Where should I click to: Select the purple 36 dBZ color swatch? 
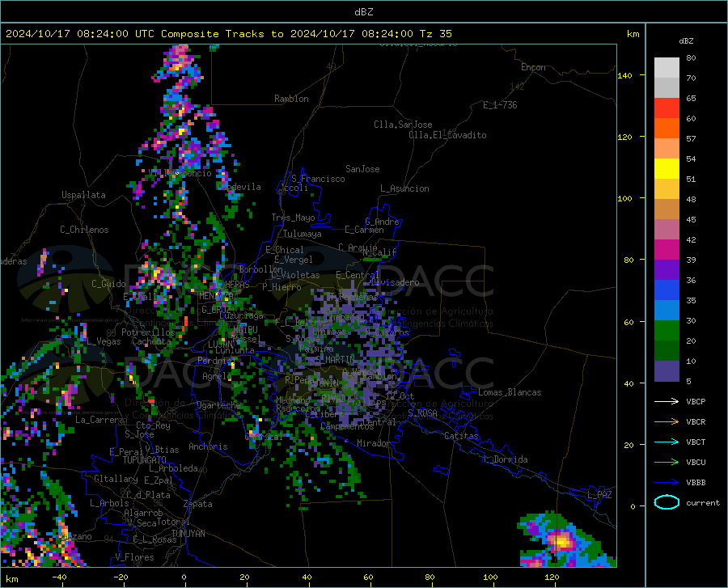[x=667, y=270]
